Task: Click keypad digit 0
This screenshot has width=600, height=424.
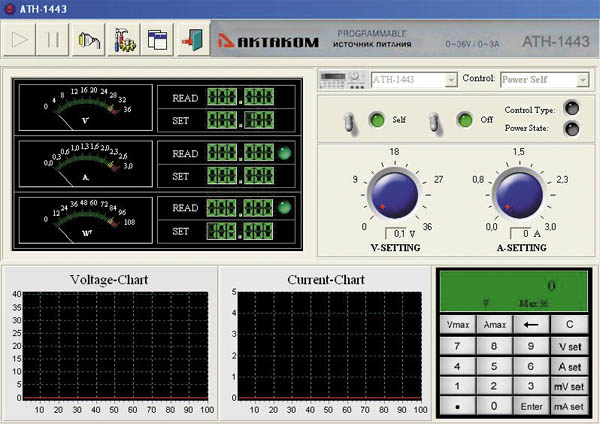Action: pyautogui.click(x=494, y=406)
